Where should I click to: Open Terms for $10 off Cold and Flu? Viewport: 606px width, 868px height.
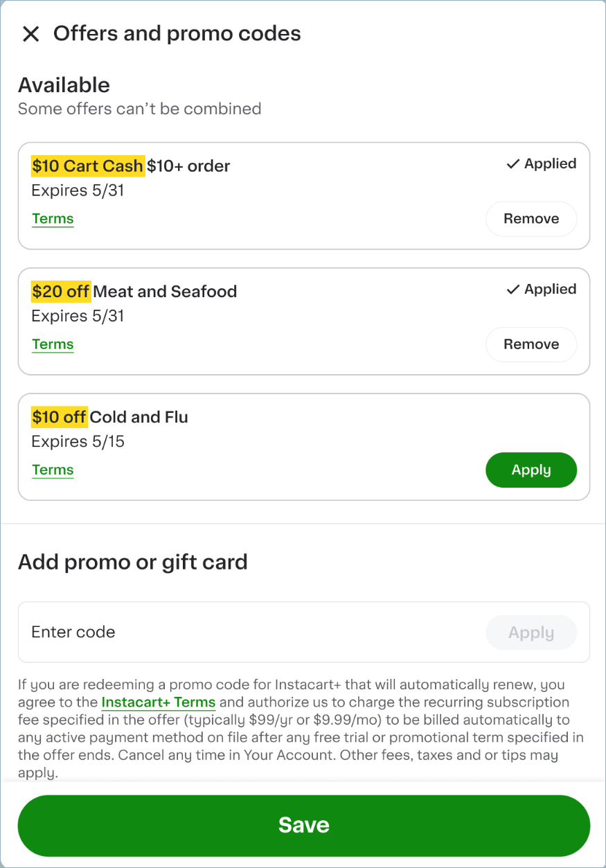53,470
